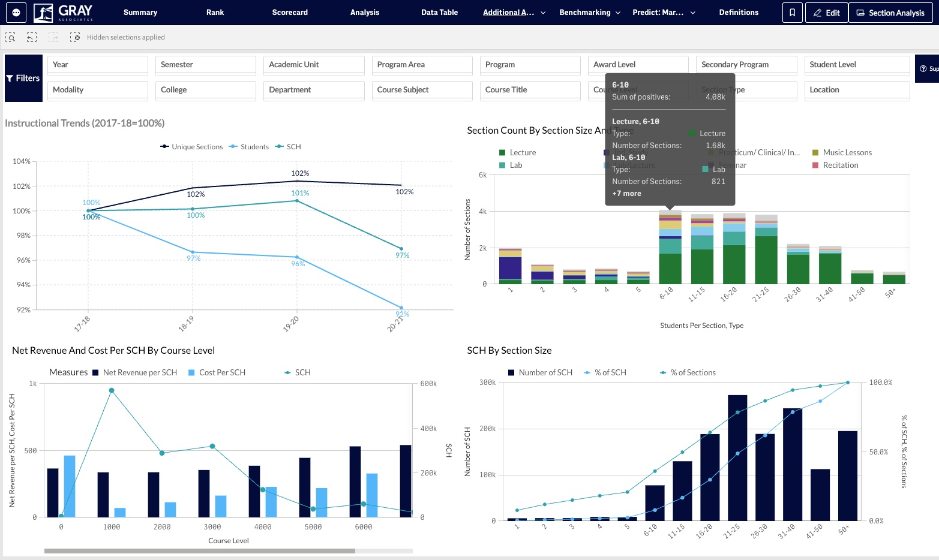The width and height of the screenshot is (939, 560).
Task: Open the Location filter
Action: pos(857,90)
